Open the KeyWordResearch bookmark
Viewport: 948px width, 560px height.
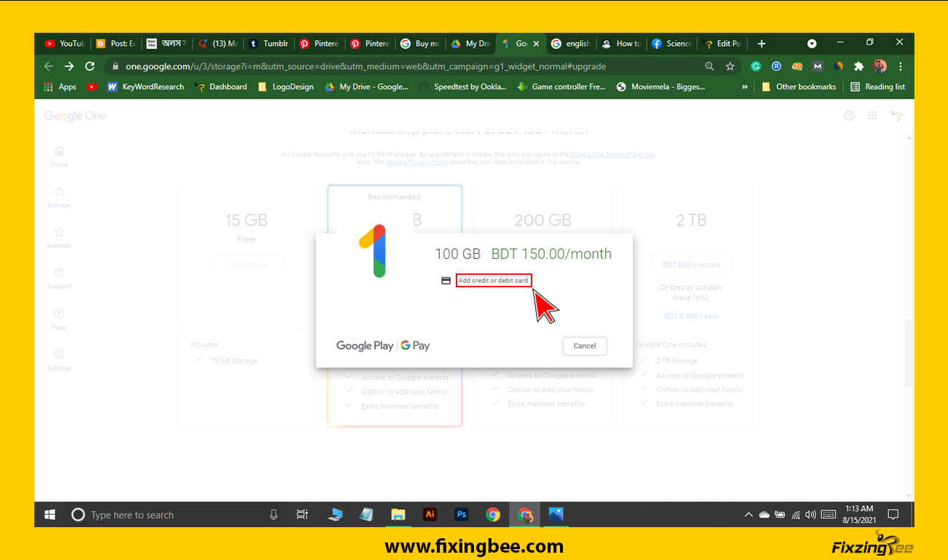click(145, 87)
